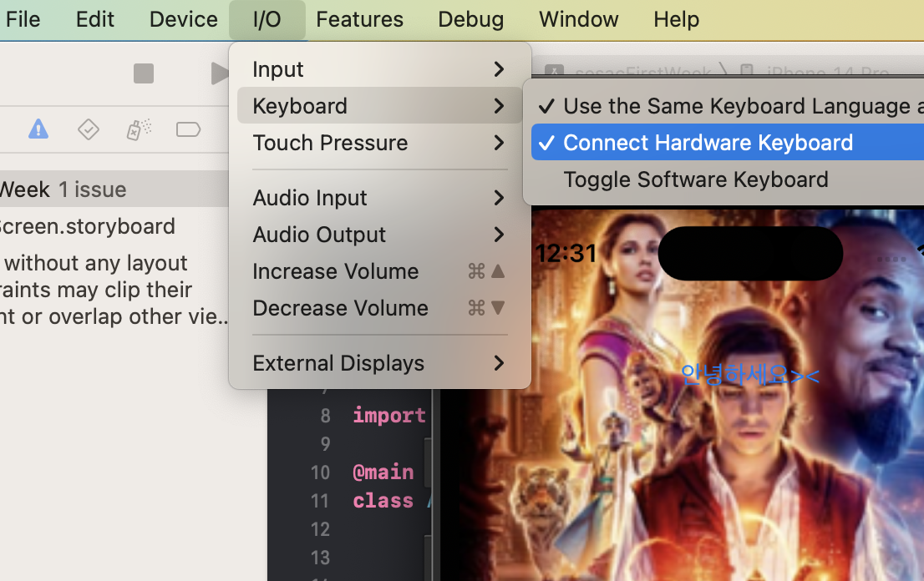This screenshot has height=581, width=924.
Task: Close the I/O menu in menu bar
Action: click(267, 19)
